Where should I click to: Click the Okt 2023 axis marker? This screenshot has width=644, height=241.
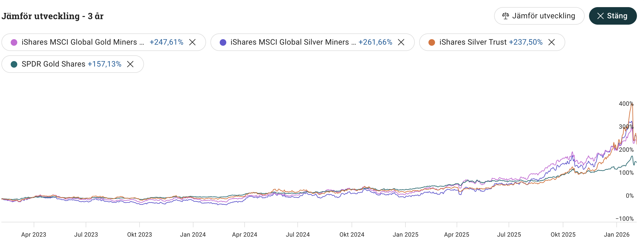coord(140,234)
